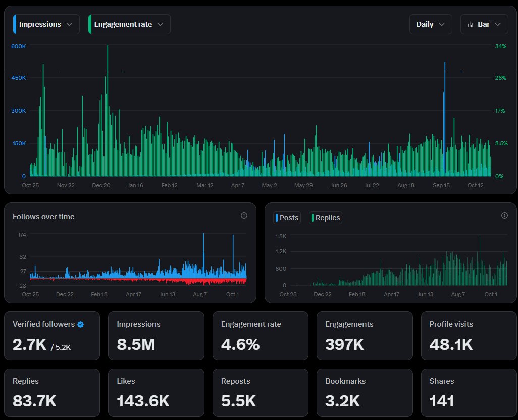This screenshot has width=518, height=420.
Task: Click the blue verified badge icon
Action: tap(81, 324)
